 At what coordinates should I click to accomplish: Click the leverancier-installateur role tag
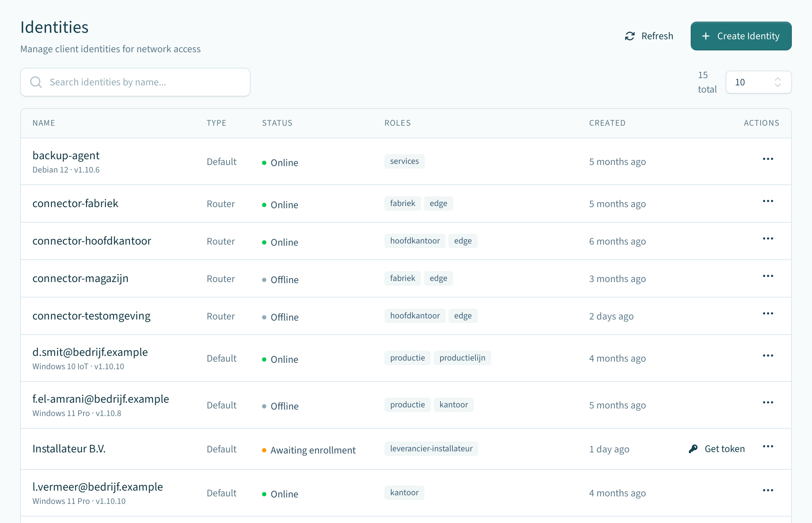click(431, 449)
